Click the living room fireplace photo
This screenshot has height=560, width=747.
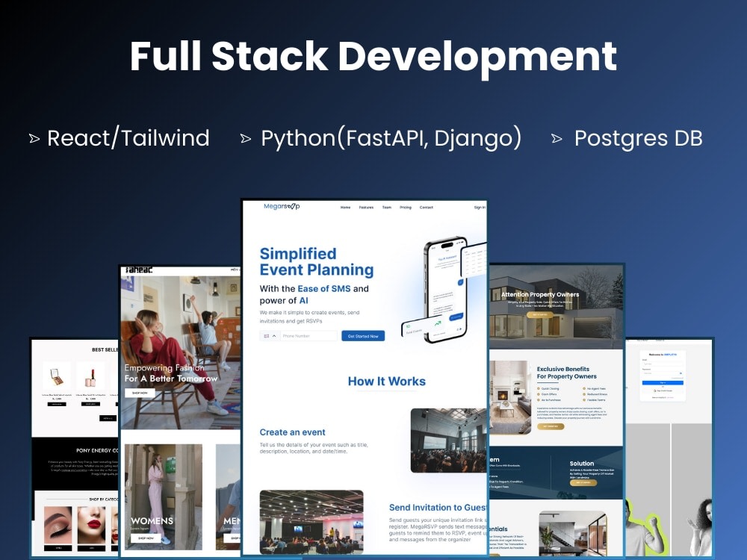point(510,397)
